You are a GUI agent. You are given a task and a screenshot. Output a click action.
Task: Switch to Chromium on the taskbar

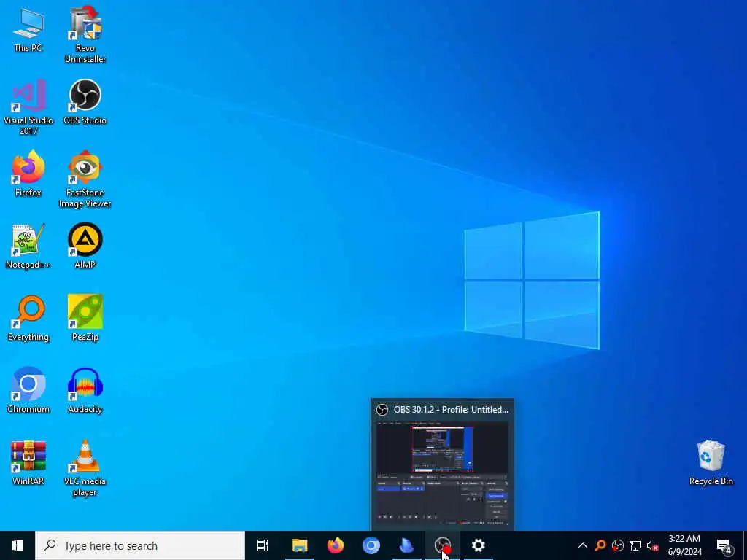tap(371, 545)
